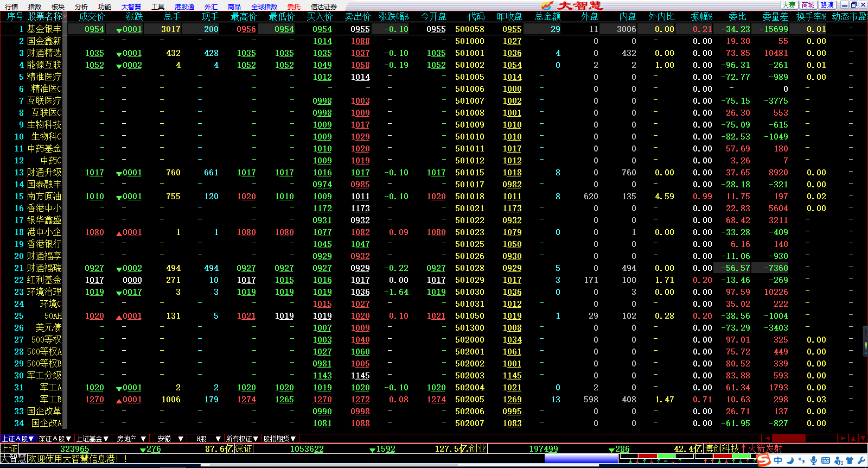
Task: Open the Sogou soft keyboard icon
Action: tap(826, 461)
